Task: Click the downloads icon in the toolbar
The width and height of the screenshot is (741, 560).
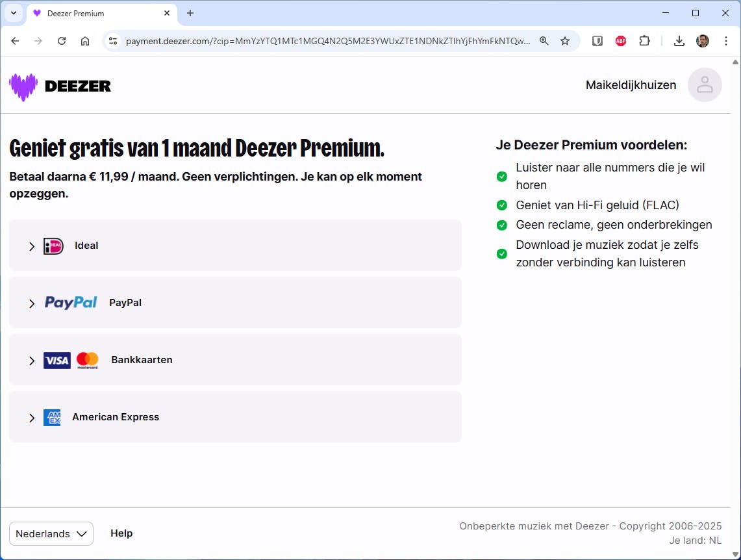Action: 679,40
